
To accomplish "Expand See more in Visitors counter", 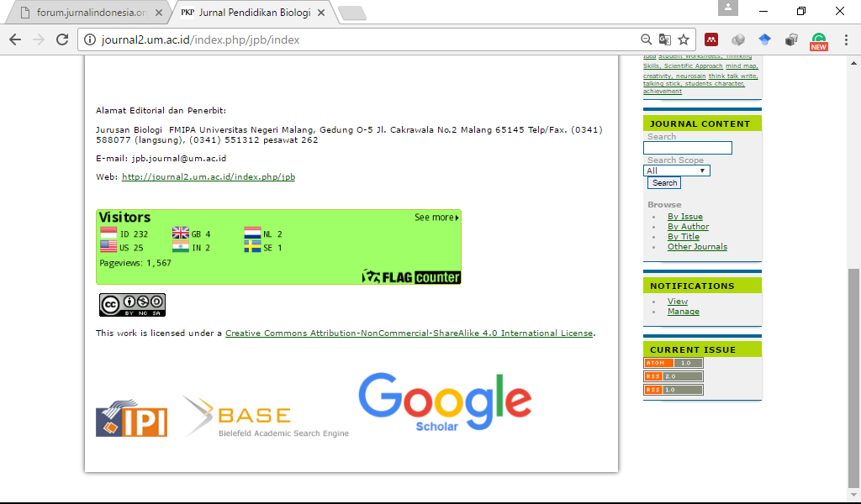I will point(436,218).
